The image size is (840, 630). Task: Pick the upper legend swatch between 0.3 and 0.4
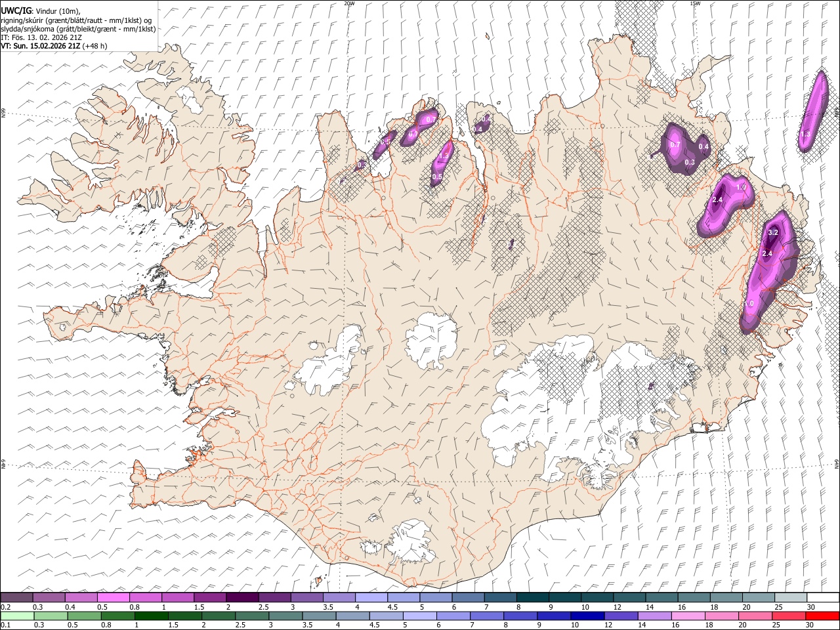[x=49, y=597]
